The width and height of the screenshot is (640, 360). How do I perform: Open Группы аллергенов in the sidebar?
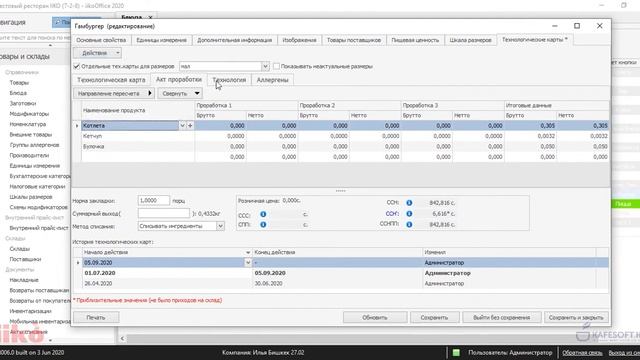tap(34, 145)
